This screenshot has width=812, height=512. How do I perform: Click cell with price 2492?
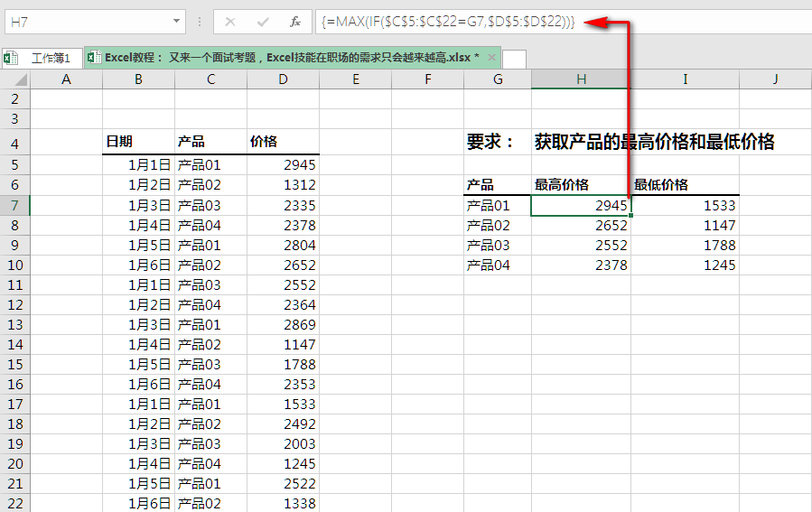point(284,424)
